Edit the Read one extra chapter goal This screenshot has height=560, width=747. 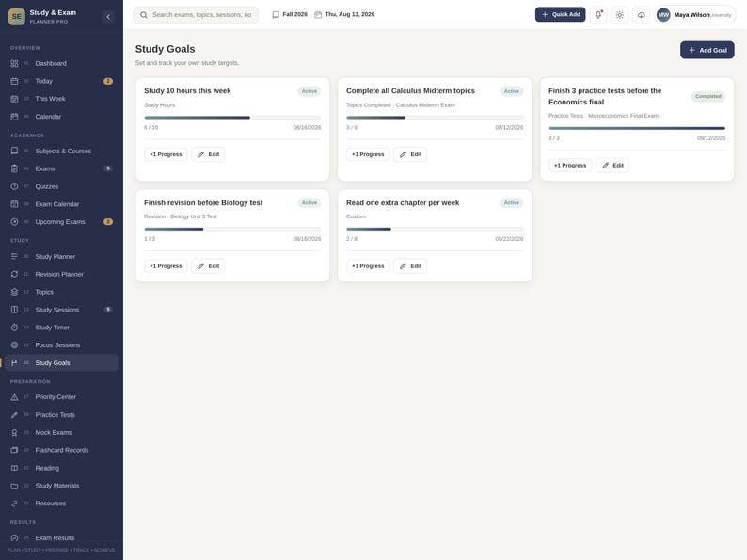pyautogui.click(x=410, y=266)
